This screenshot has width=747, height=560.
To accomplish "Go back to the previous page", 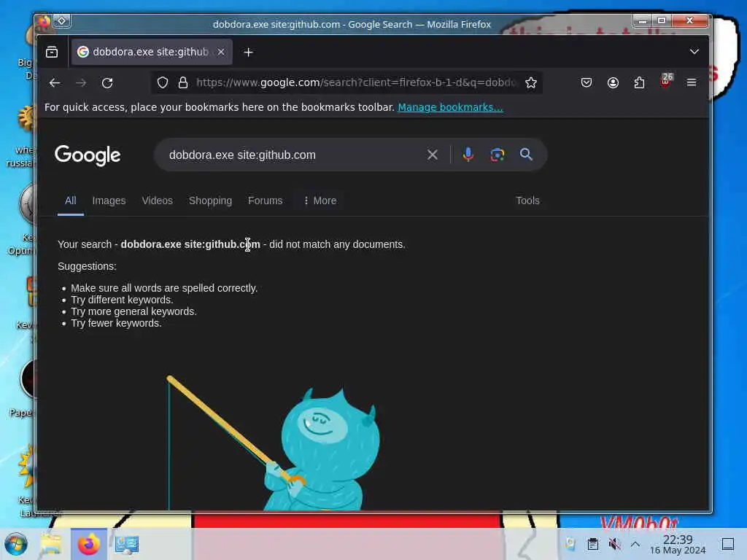I will (55, 83).
